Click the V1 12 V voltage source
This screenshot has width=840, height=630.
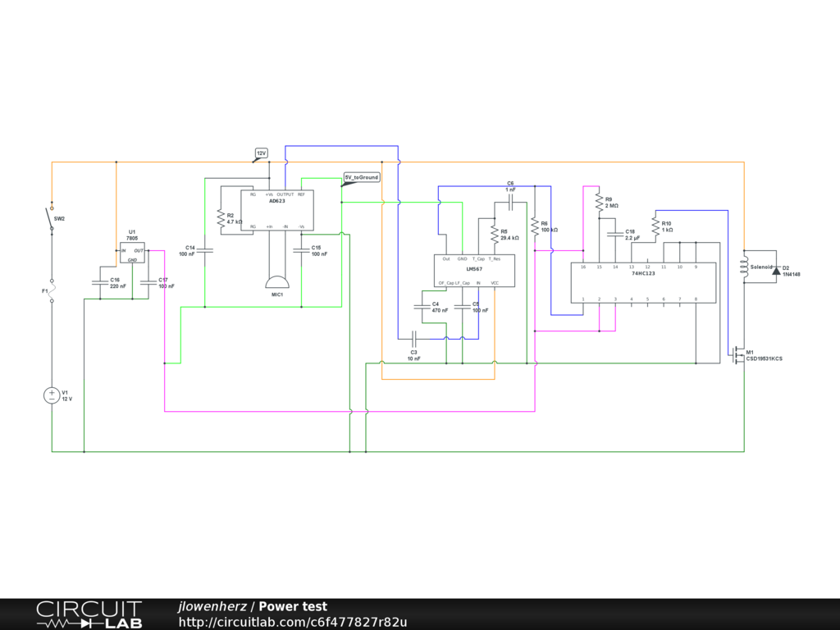click(x=52, y=395)
